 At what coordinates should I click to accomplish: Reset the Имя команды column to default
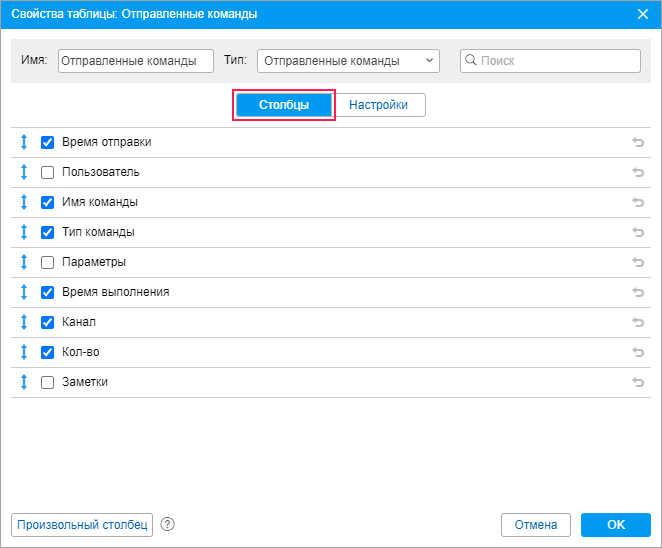pyautogui.click(x=638, y=202)
